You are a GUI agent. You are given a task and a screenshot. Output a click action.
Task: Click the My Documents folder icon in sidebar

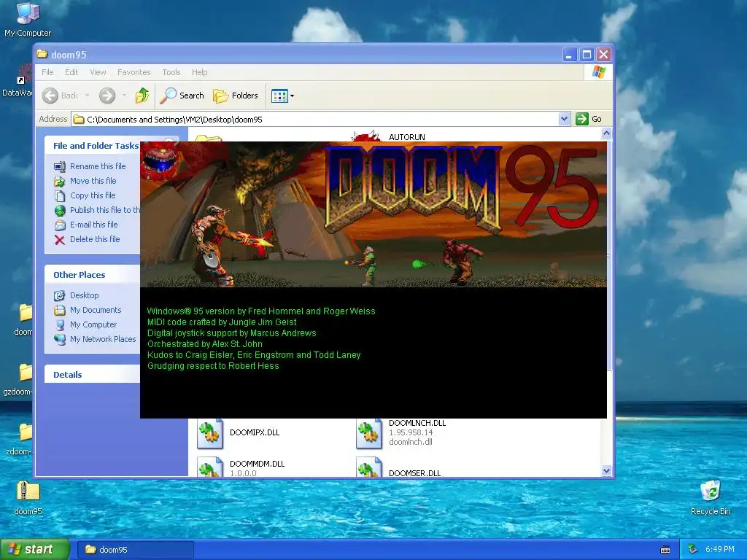pos(60,311)
